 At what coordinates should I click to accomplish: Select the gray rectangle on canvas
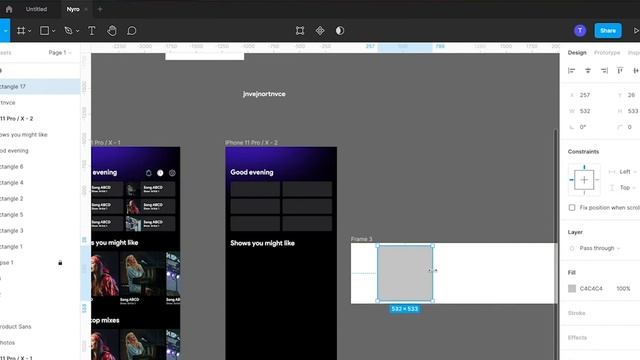point(405,273)
